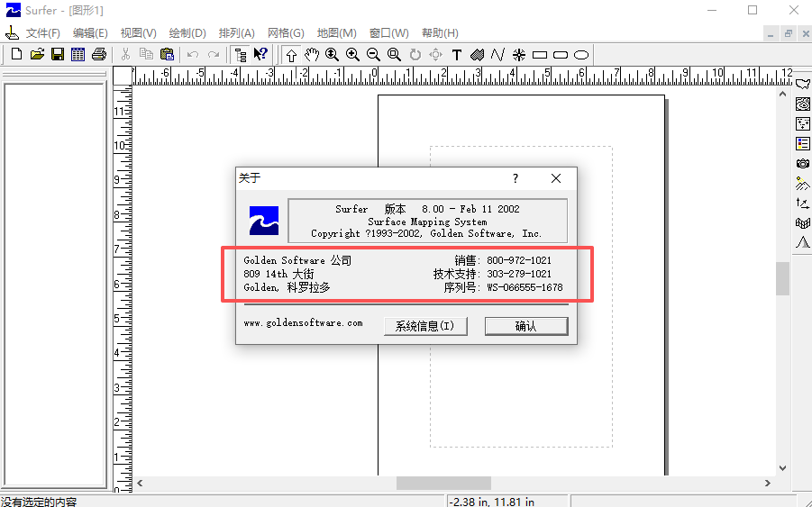The image size is (812, 507).
Task: Click the Surface map peak icon
Action: click(x=803, y=242)
